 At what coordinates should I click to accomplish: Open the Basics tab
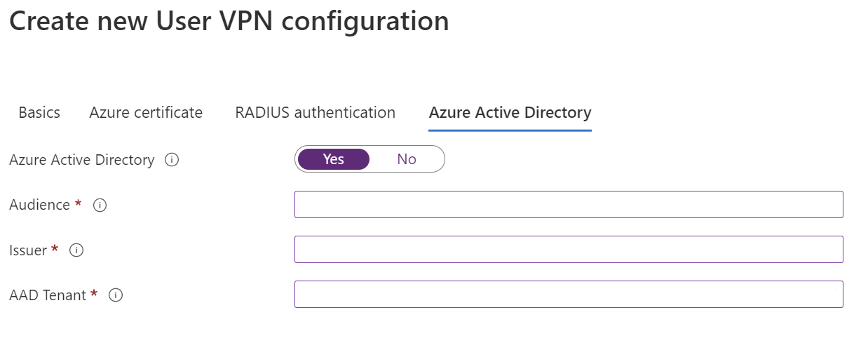point(39,112)
